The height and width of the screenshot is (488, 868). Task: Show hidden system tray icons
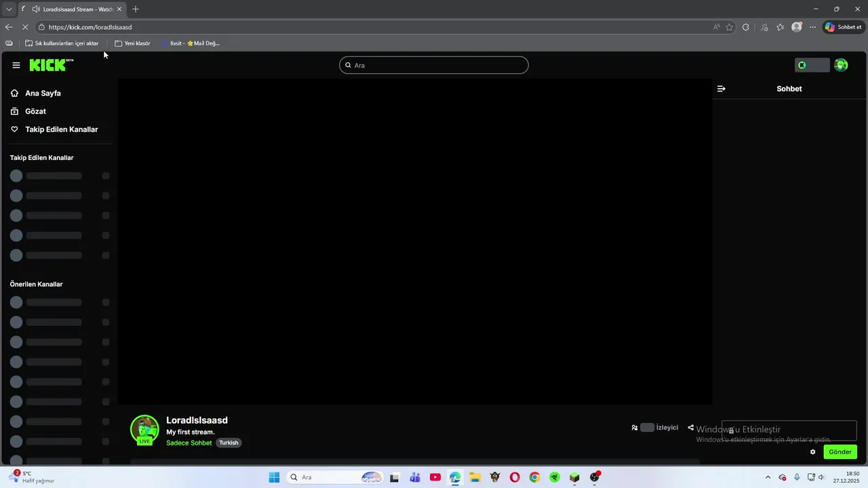768,477
